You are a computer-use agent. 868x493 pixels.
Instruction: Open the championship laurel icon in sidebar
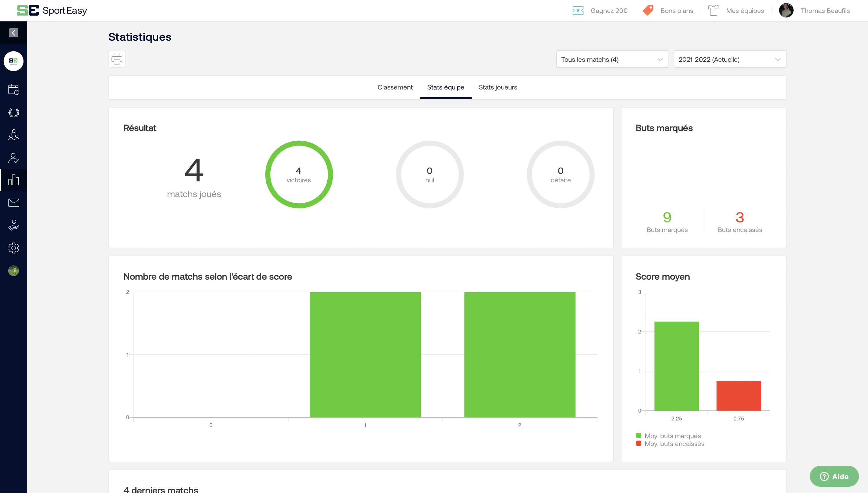(x=14, y=112)
